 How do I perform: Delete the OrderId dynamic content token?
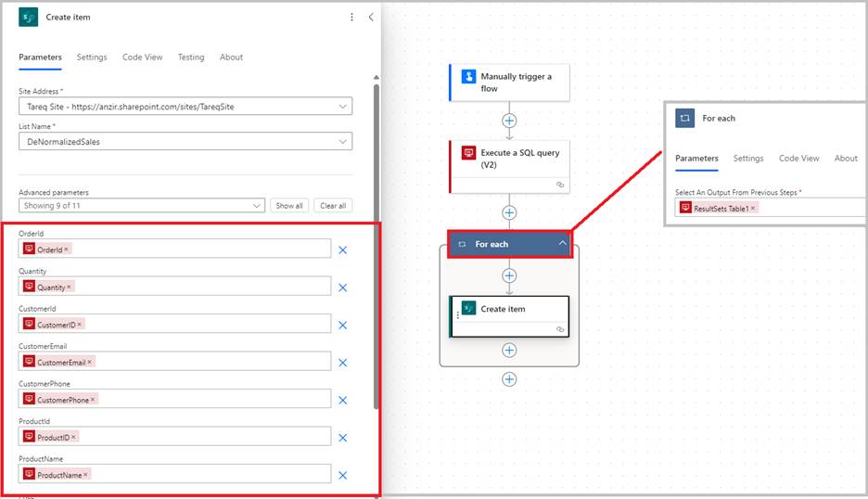click(67, 249)
